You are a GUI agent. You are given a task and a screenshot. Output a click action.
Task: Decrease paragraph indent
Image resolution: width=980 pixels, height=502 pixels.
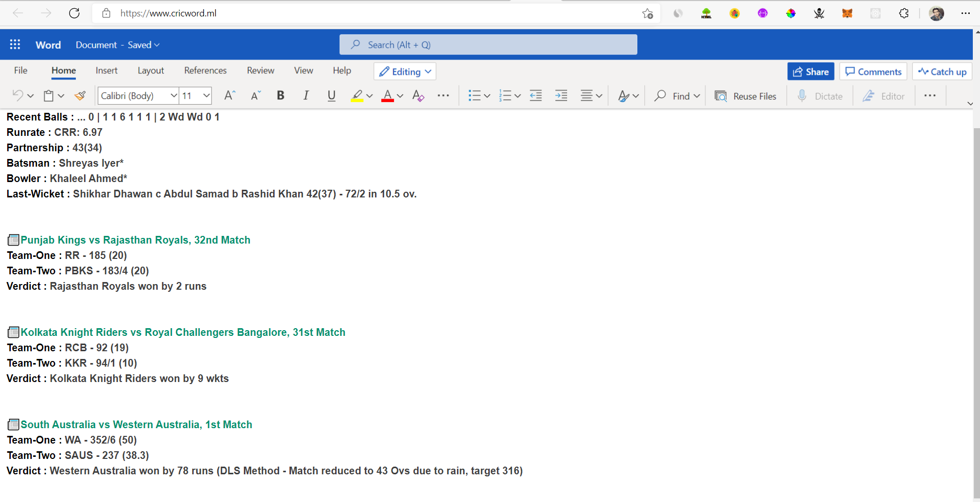click(536, 95)
